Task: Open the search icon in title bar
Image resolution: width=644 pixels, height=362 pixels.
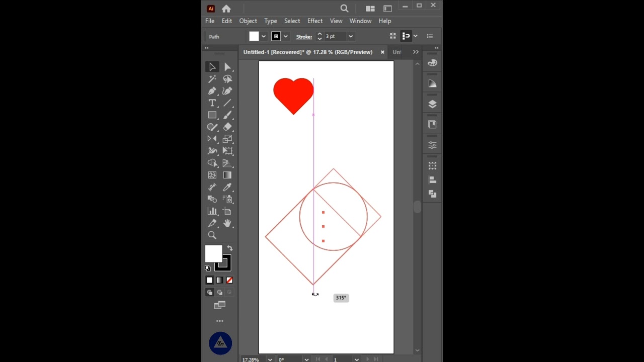Action: coord(344,9)
